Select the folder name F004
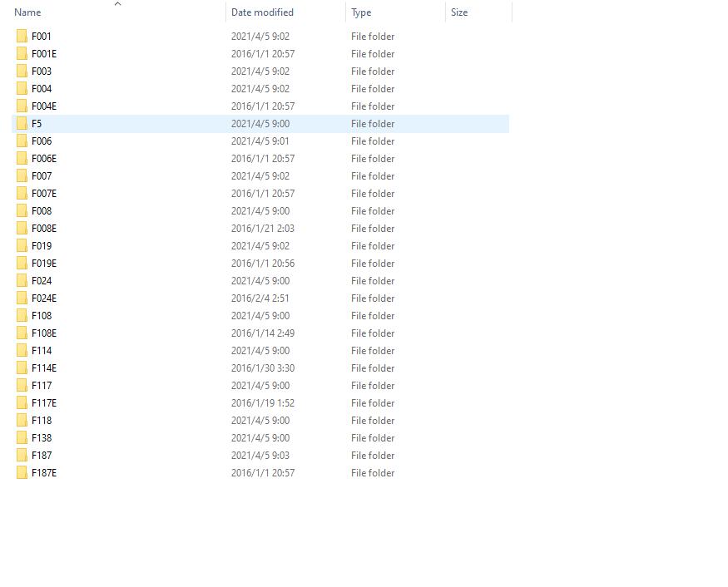This screenshot has height=587, width=728. click(x=42, y=89)
